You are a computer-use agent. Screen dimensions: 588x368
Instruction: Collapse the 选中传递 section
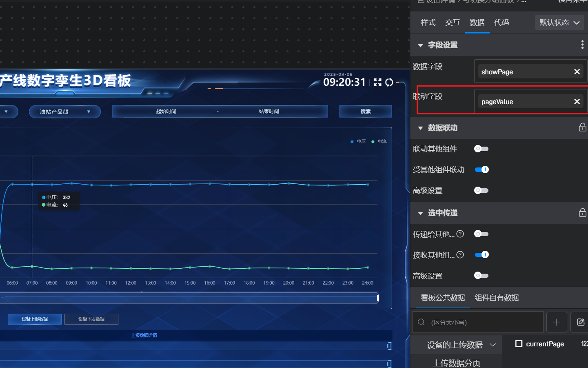420,213
